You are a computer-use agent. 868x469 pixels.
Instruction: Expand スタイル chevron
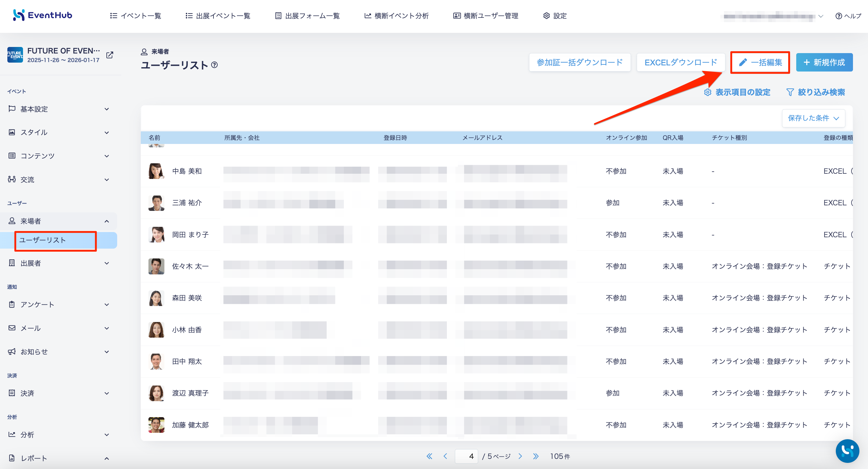(x=107, y=133)
